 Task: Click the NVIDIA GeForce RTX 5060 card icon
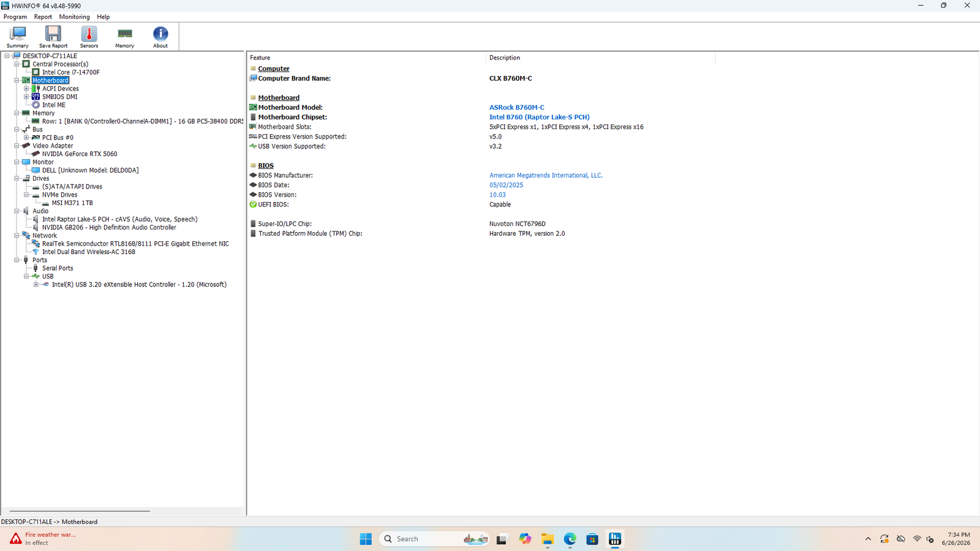coord(36,154)
